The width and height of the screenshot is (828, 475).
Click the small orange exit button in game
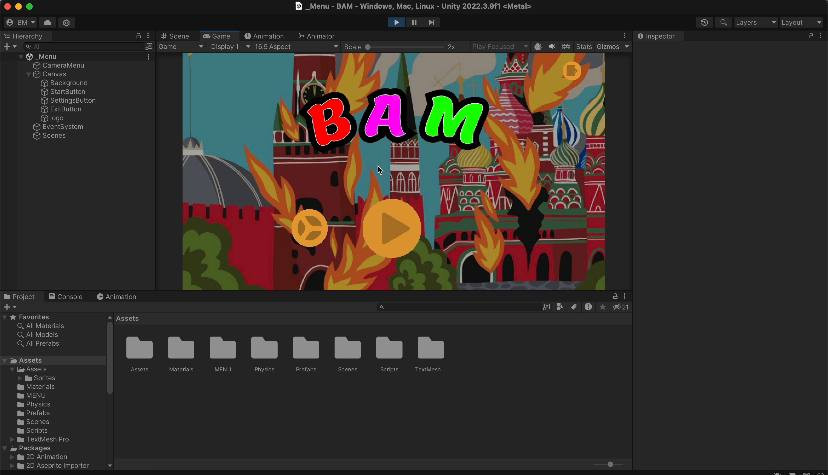(571, 70)
